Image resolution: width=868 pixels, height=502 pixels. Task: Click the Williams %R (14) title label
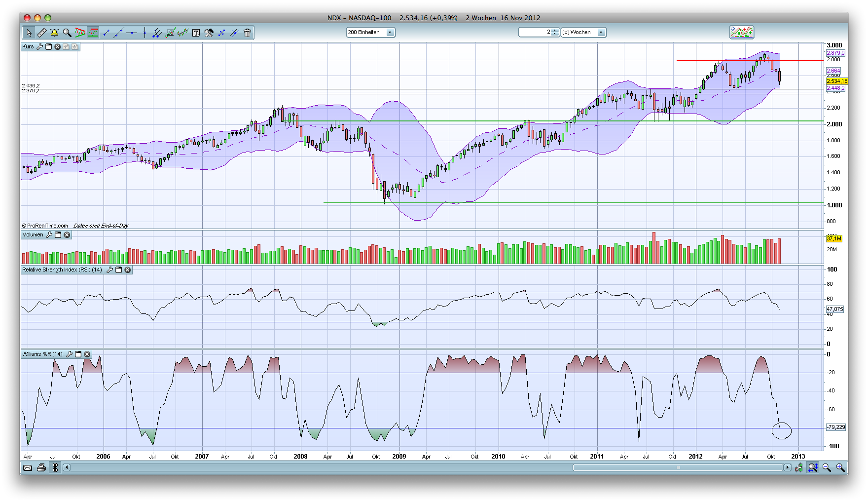click(42, 354)
